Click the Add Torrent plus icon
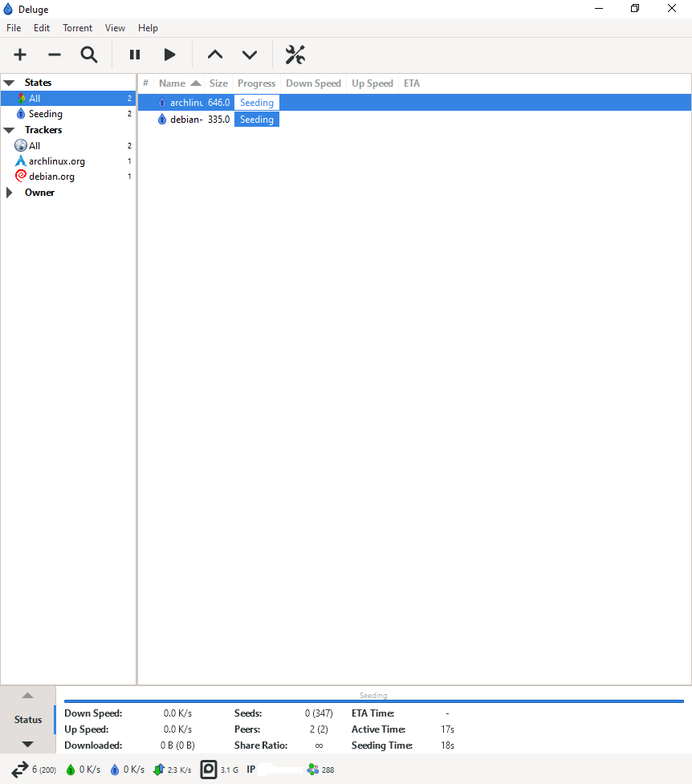 (x=20, y=55)
